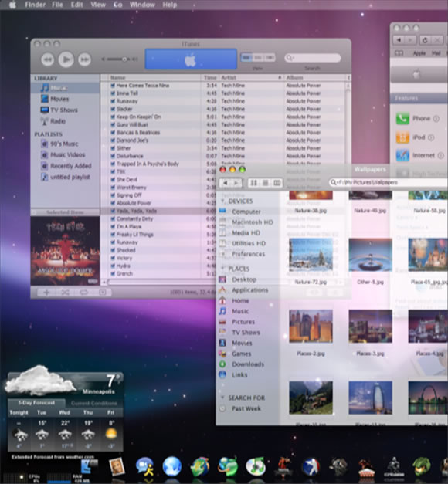Switch Finder to icon view
Screen dimensions: 448x484
click(x=253, y=183)
